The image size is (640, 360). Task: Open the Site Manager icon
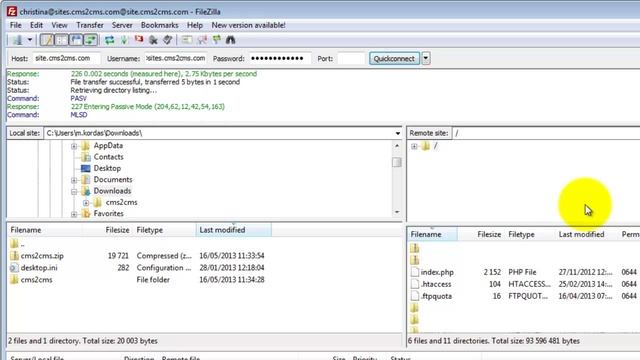tap(17, 40)
